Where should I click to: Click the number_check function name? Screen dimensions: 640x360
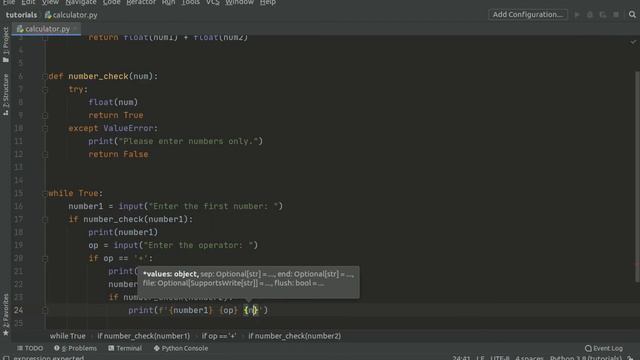click(98, 76)
